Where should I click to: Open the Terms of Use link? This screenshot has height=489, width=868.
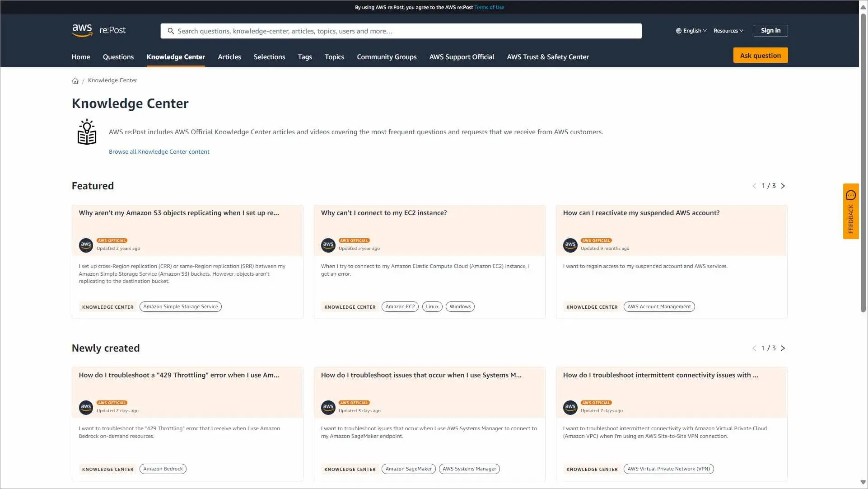[489, 7]
